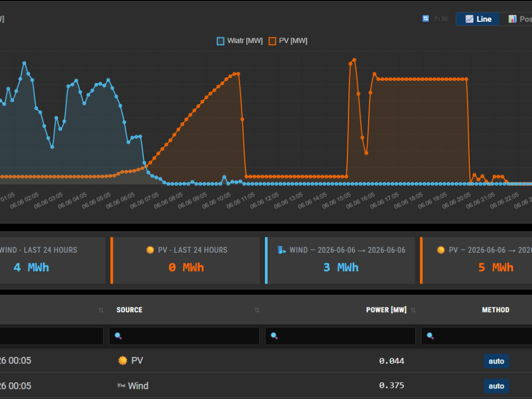Click the 0 MWh PV value
The height and width of the screenshot is (399, 532).
(186, 268)
